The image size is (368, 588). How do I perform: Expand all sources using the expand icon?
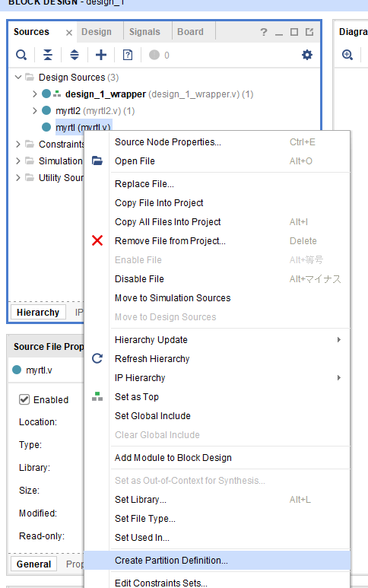point(75,55)
